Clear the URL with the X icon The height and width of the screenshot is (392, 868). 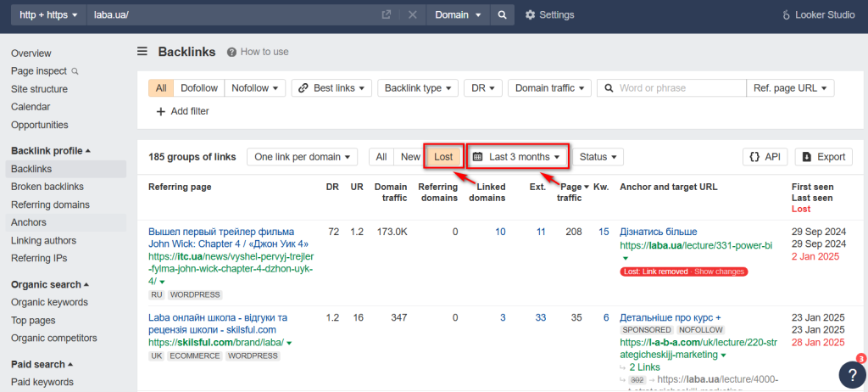point(413,15)
